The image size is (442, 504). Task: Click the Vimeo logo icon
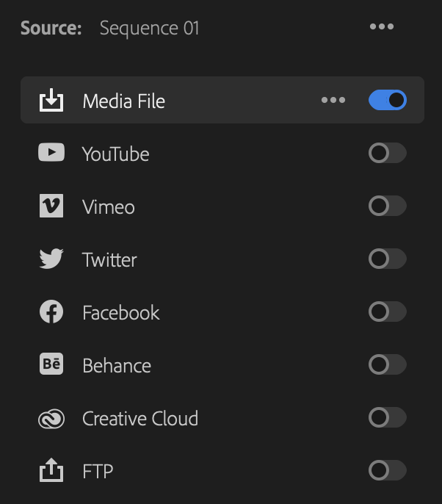coord(51,206)
